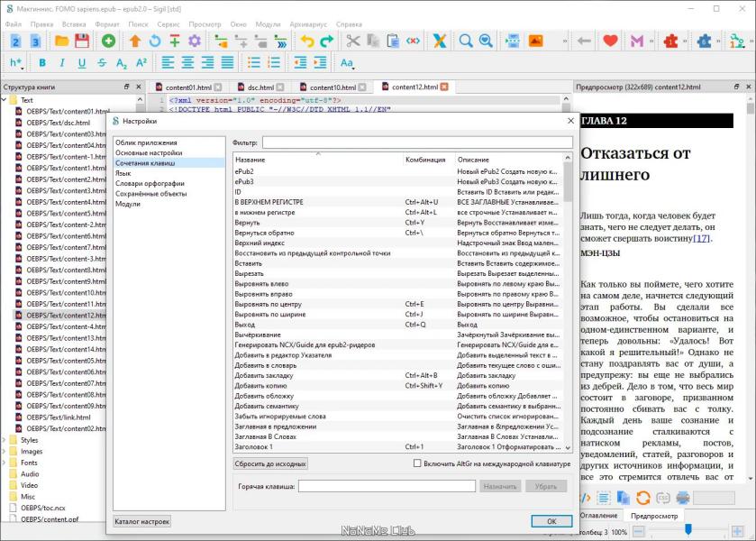Image resolution: width=756 pixels, height=541 pixels.
Task: Apply strikethrough formatting icon
Action: [x=102, y=63]
